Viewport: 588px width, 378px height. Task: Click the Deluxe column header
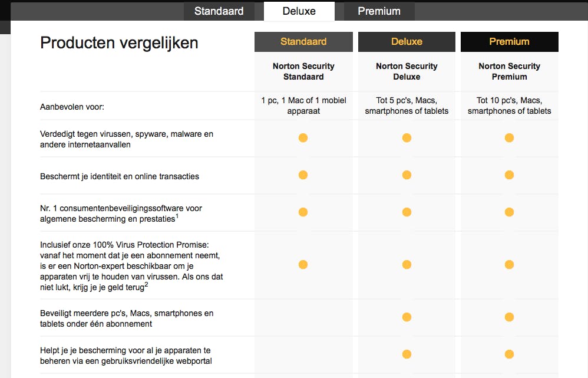coord(407,42)
